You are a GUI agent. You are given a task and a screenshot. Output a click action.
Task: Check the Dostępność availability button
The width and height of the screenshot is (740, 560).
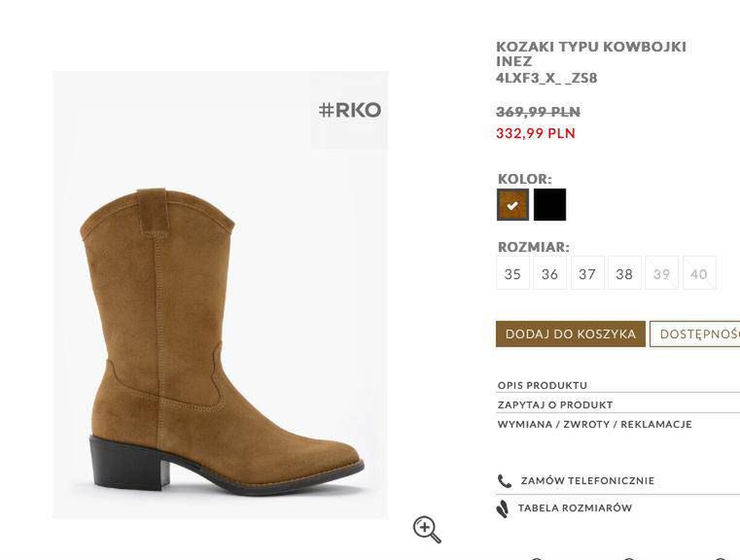tap(694, 334)
